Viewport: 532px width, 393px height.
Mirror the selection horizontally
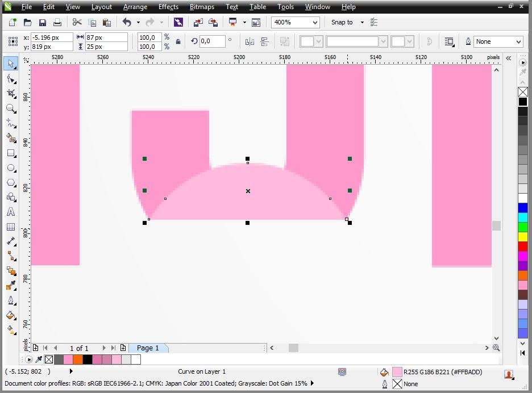(249, 42)
